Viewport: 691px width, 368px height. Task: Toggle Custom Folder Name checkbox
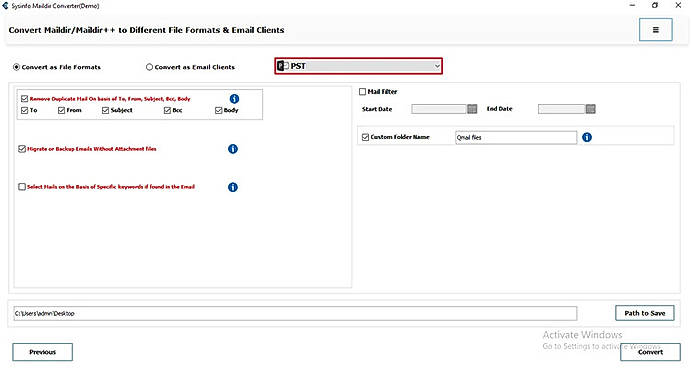[x=365, y=137]
